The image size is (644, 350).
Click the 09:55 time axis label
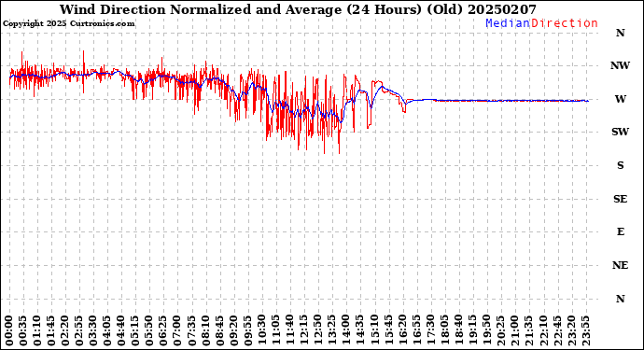point(247,331)
